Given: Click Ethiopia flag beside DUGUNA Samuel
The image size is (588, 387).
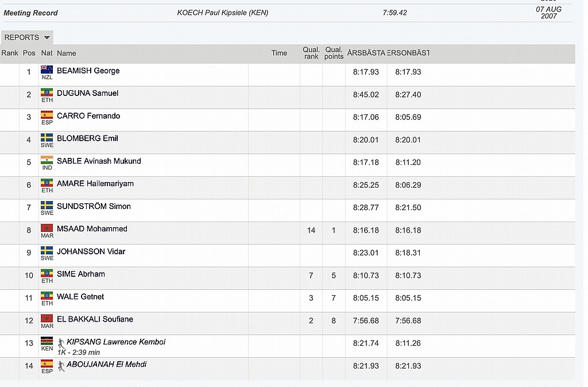Looking at the screenshot, I should pyautogui.click(x=47, y=92).
